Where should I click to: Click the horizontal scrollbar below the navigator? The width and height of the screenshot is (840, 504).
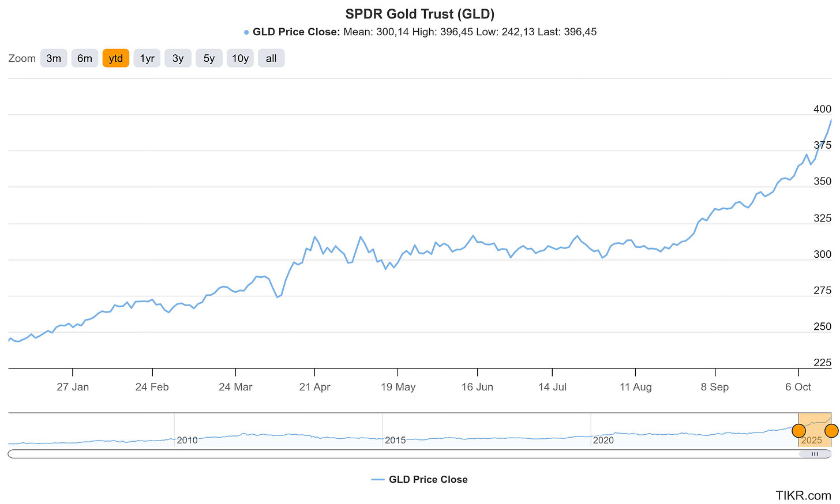(x=404, y=454)
